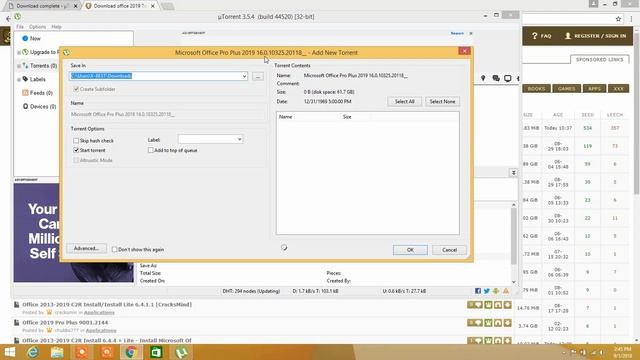The height and width of the screenshot is (360, 640).
Task: Click the Facebook icon in uTorrent status bar
Action: point(478,291)
